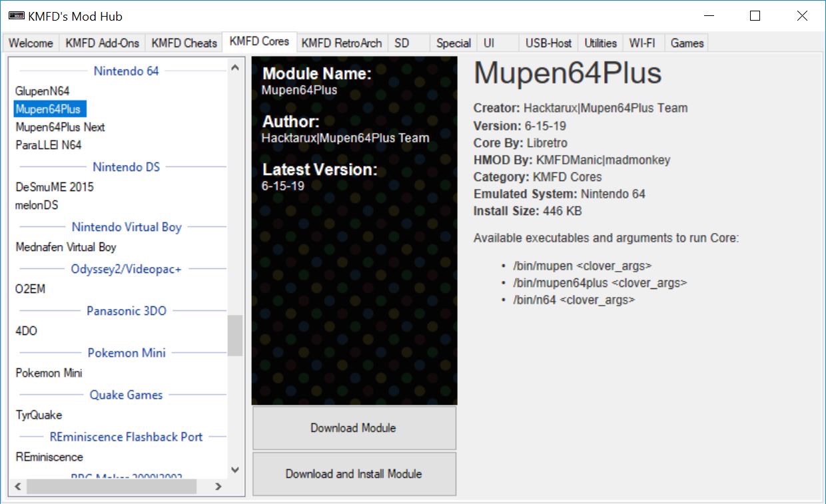Click the Quake Games category header
The image size is (826, 504).
pos(126,395)
